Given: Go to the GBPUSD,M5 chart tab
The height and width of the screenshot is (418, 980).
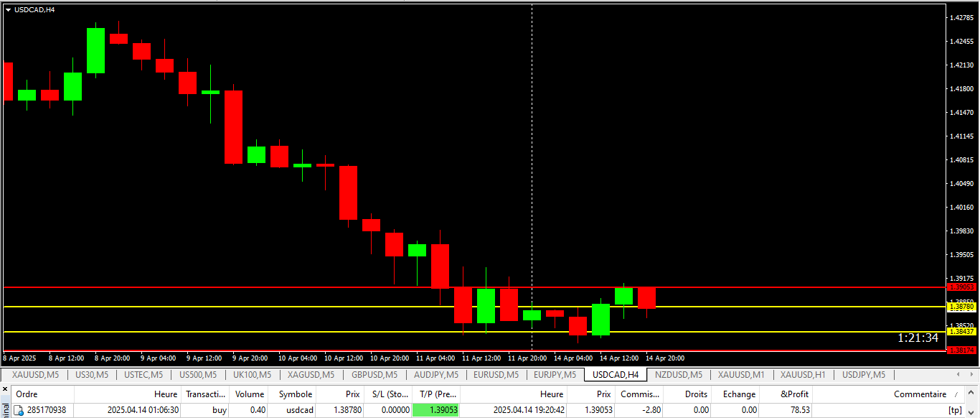Looking at the screenshot, I should [374, 375].
